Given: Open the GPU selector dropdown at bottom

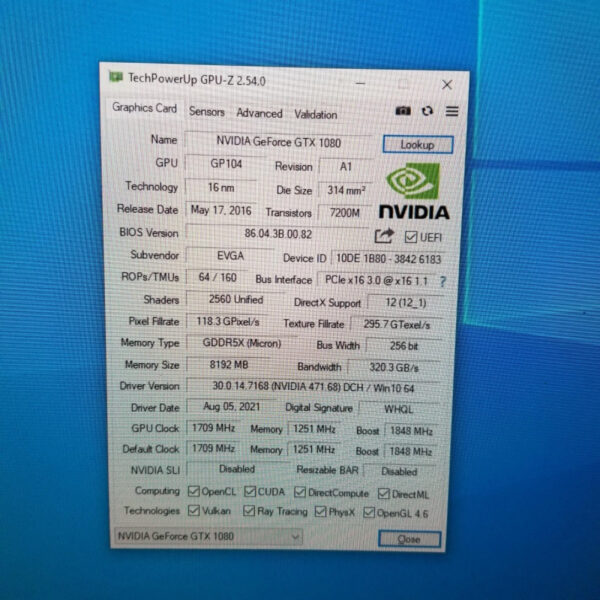Looking at the screenshot, I should pyautogui.click(x=208, y=536).
